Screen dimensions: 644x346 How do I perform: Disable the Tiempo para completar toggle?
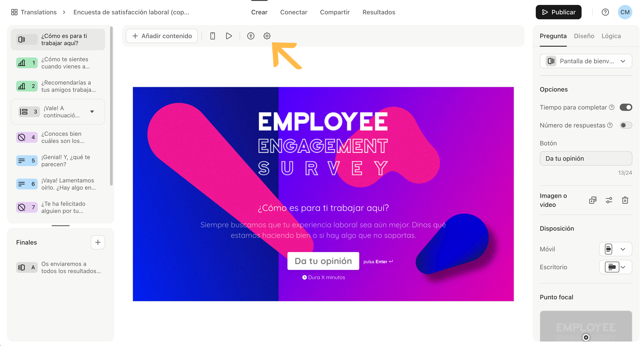[x=626, y=107]
